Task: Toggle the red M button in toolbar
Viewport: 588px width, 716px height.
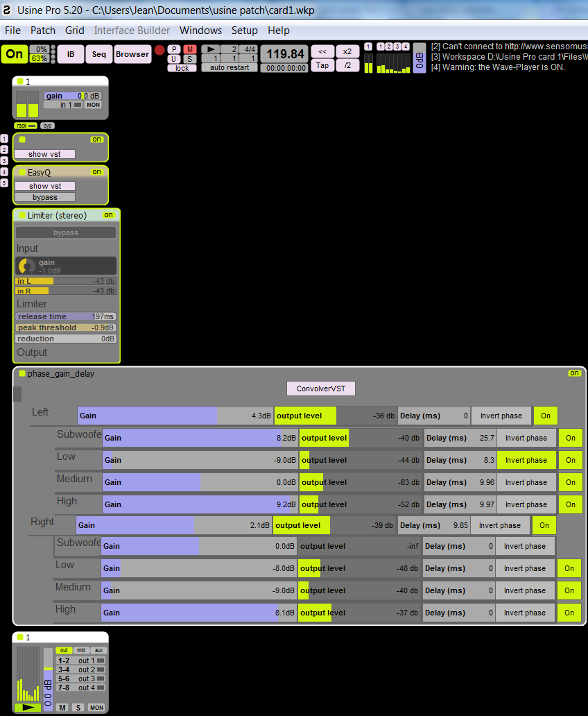Action: (190, 49)
